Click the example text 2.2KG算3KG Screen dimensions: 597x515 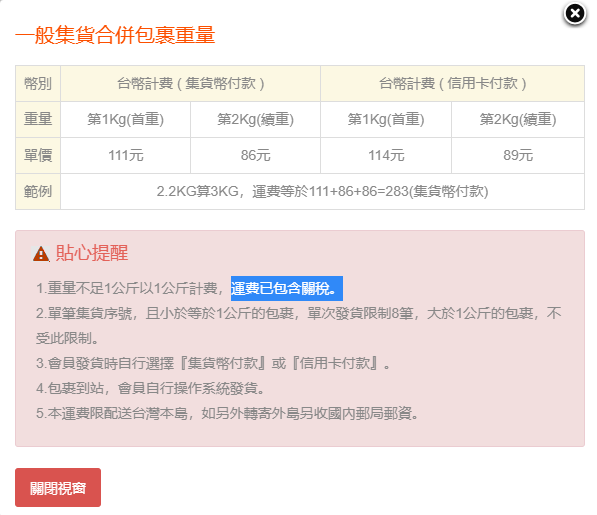pos(197,191)
